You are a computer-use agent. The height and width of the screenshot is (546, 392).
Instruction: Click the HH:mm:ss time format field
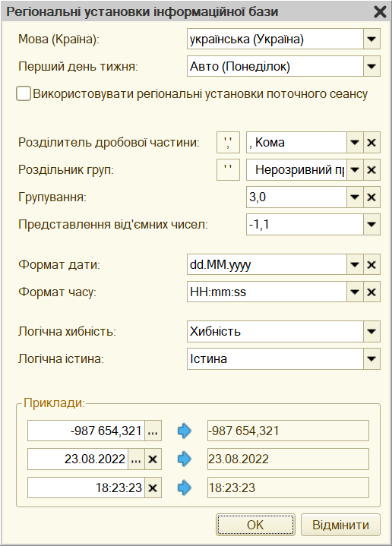(267, 292)
